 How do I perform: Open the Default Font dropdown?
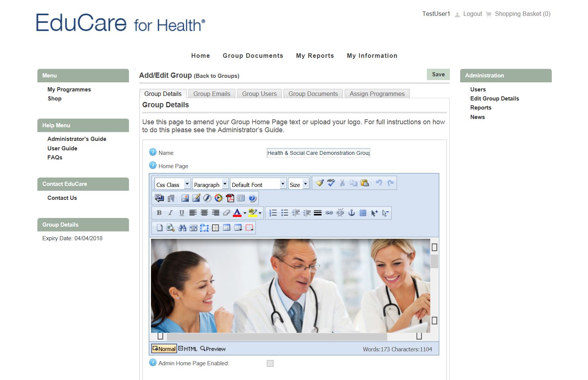(259, 184)
